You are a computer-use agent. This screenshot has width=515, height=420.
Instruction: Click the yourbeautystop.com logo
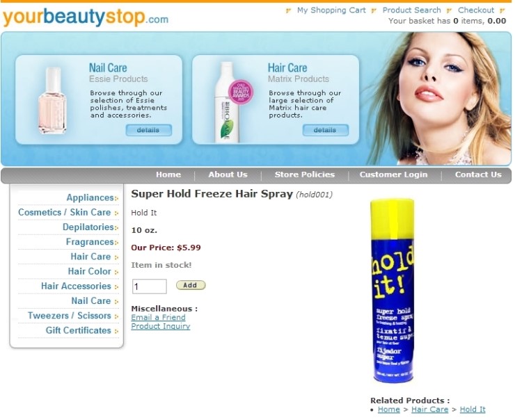tap(86, 17)
